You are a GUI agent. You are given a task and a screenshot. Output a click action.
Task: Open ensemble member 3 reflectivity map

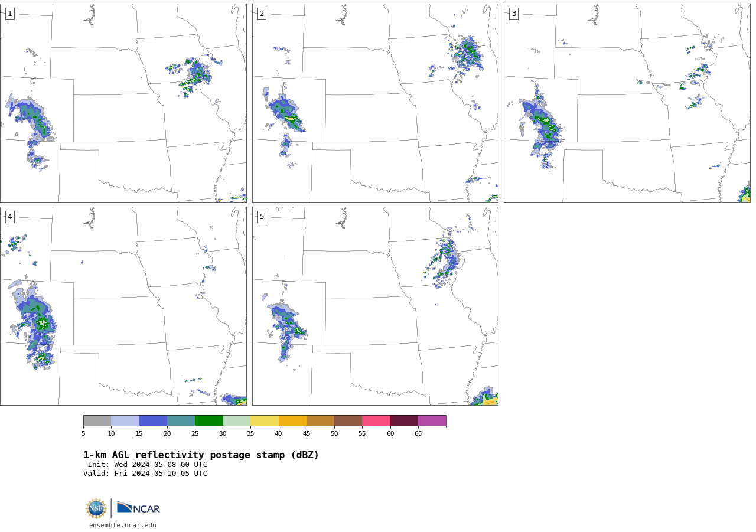[627, 103]
